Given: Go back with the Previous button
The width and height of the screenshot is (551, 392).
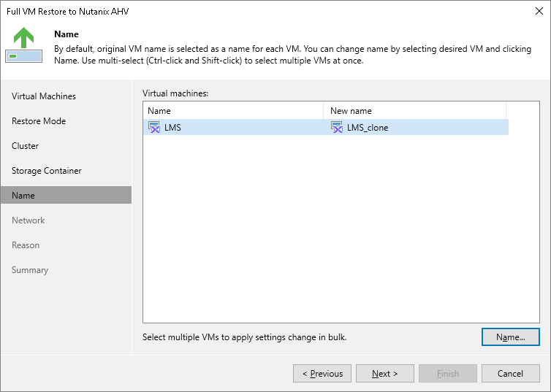Looking at the screenshot, I should pos(322,374).
